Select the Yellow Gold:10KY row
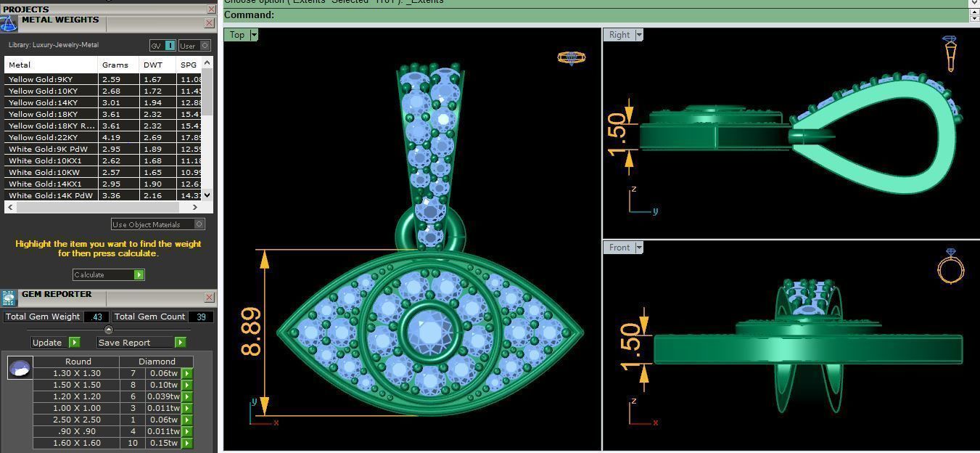Screen dimensions: 980x453 (103, 91)
